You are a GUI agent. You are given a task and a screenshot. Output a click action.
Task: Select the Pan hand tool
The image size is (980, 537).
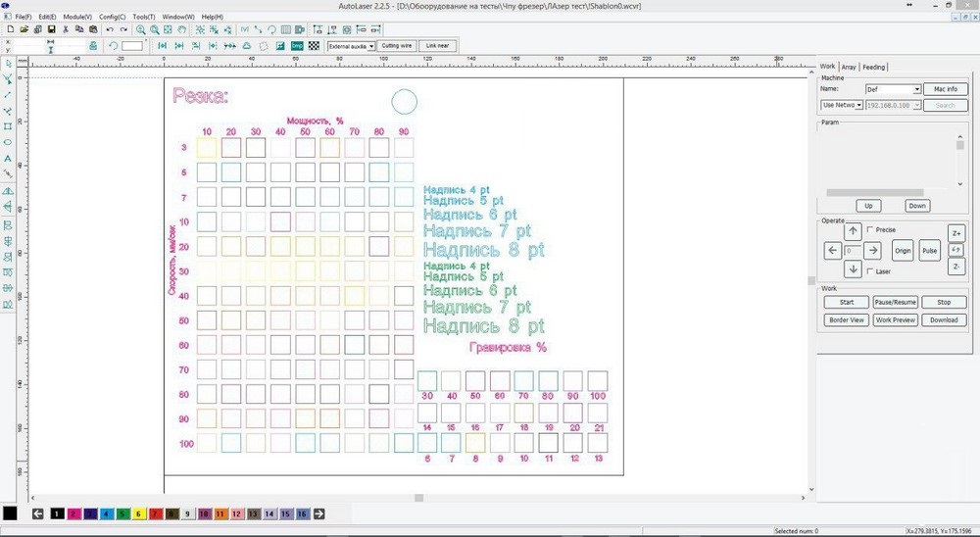[x=181, y=30]
